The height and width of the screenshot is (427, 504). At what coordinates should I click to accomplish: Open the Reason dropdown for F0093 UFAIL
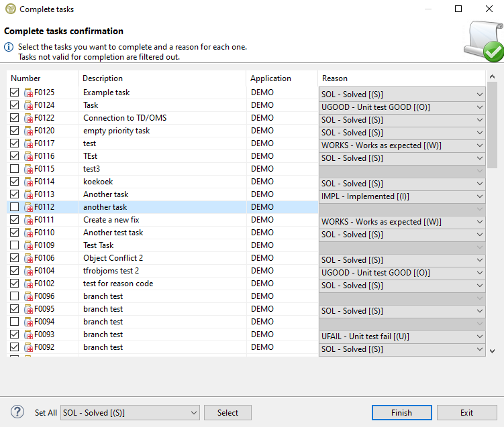click(x=479, y=337)
